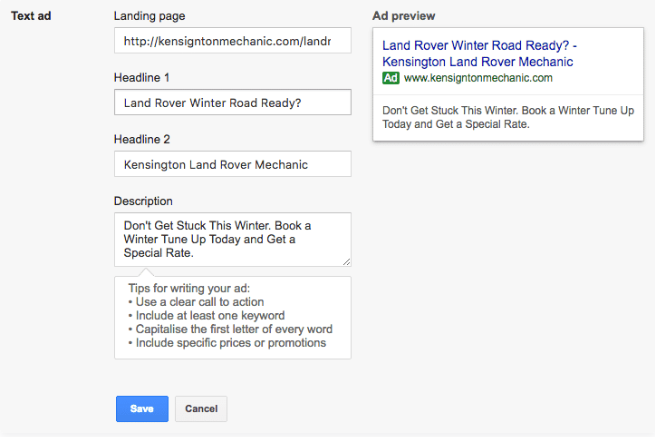655x437 pixels.
Task: Click tip 'Include at least one keyword'
Action: (207, 315)
